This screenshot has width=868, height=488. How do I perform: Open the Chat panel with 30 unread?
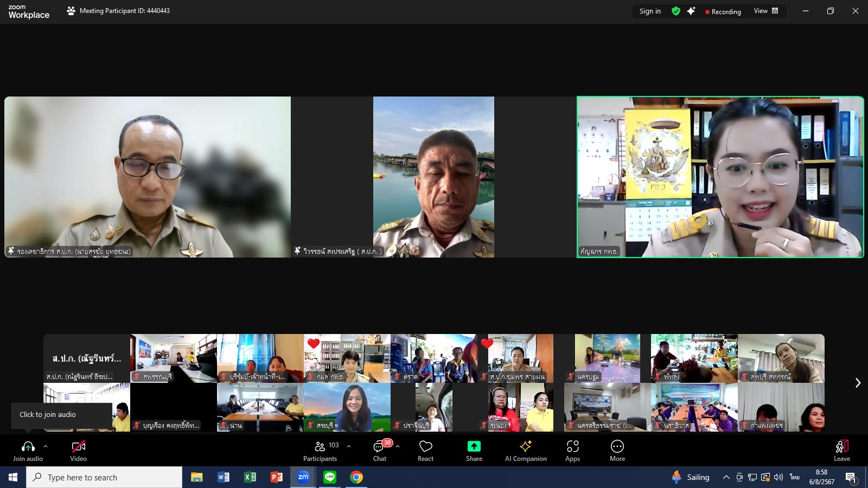coord(380,451)
